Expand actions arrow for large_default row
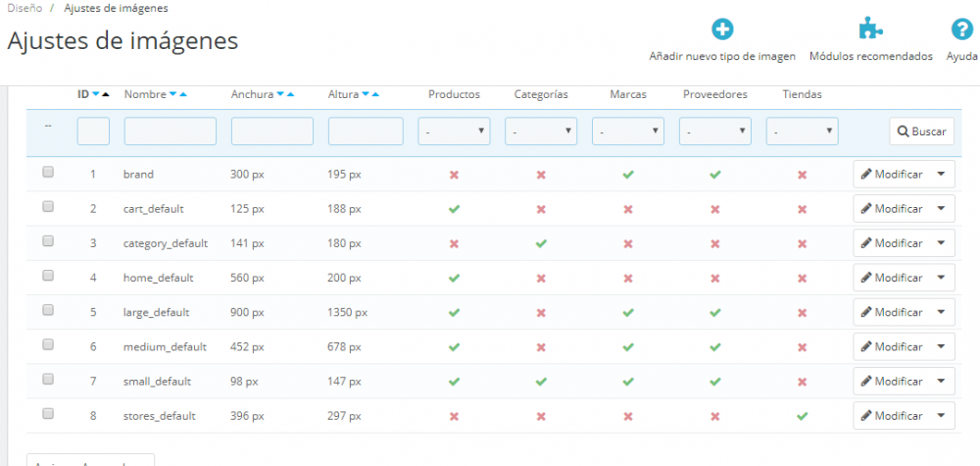 pos(942,312)
